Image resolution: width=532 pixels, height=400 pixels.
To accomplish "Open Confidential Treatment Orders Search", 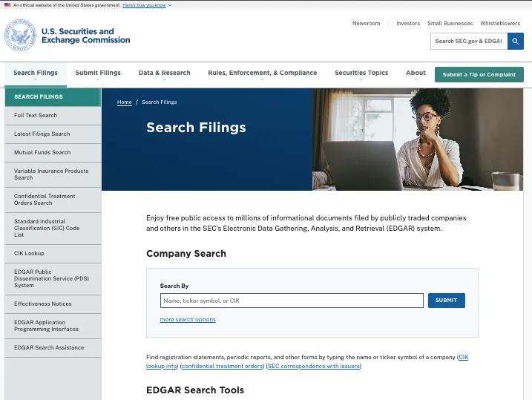I will [x=53, y=200].
